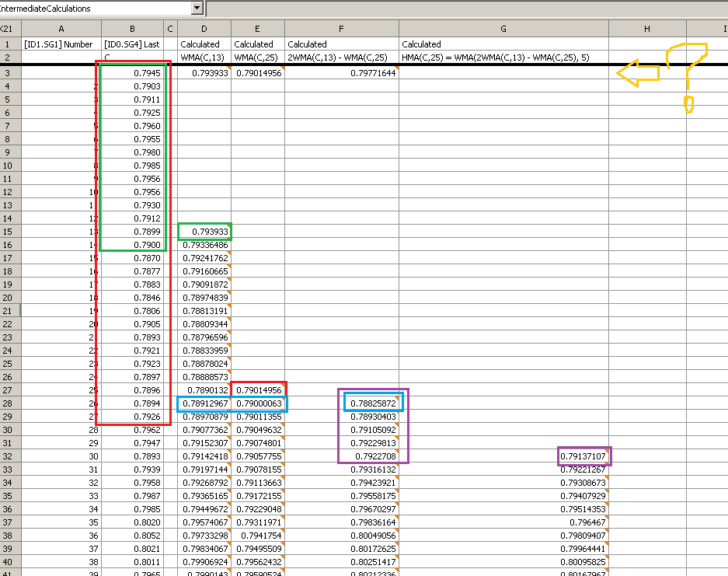Click inside the IntermediateCalculations name box
Screen dimensions: 728x576
tap(96, 8)
